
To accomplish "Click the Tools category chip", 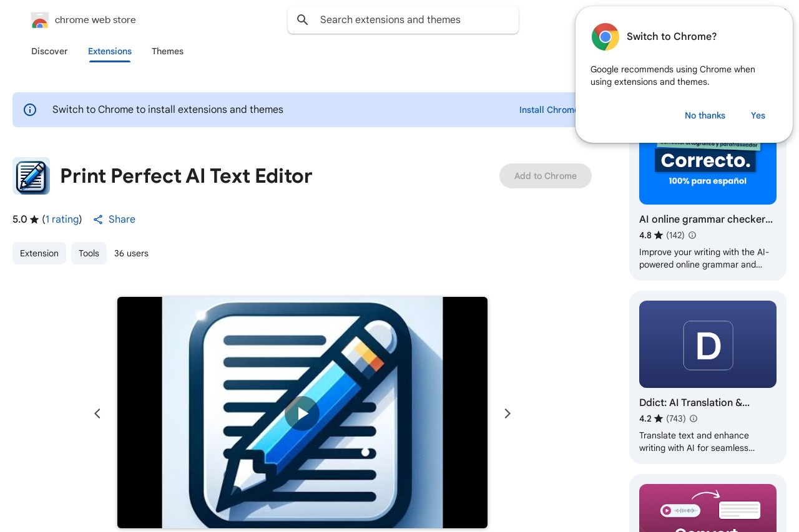I will [x=89, y=253].
